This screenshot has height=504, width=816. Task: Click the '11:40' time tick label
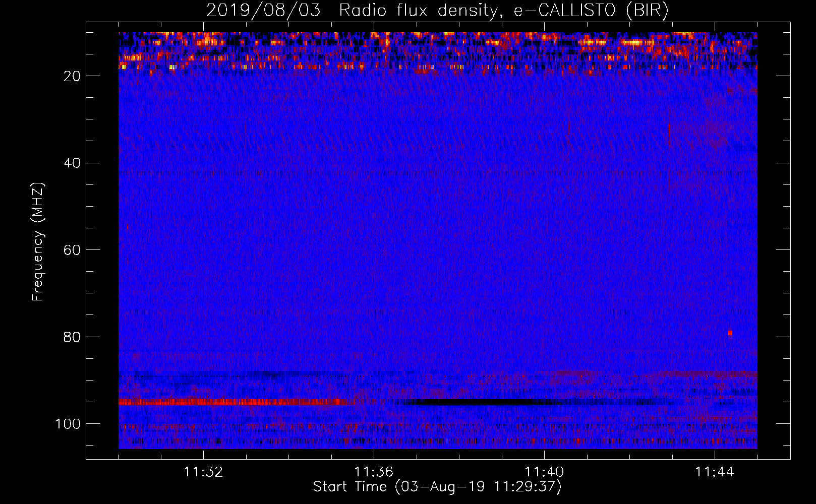[x=544, y=472]
